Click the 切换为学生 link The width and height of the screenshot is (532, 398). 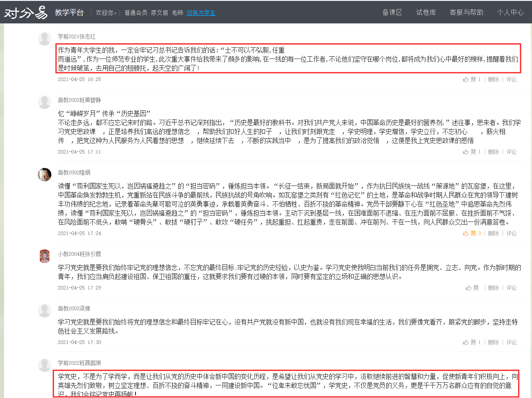[200, 14]
